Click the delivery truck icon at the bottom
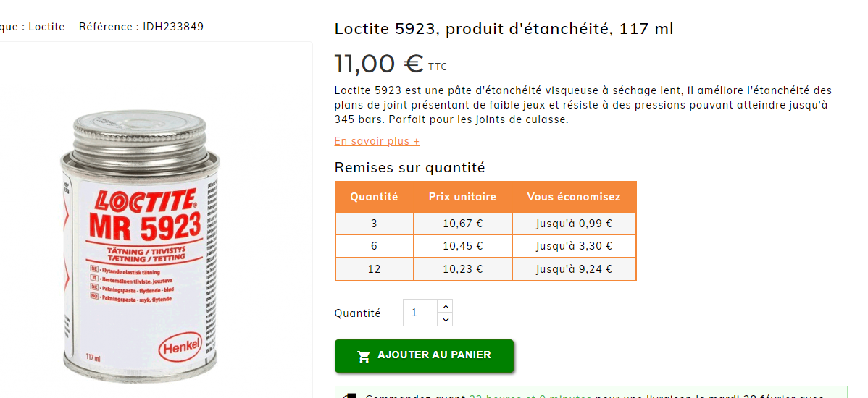Screen dimensions: 868x398 350,396
